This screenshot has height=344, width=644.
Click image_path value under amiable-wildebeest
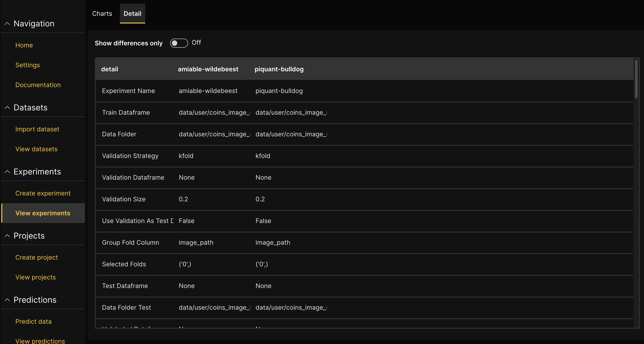click(196, 243)
